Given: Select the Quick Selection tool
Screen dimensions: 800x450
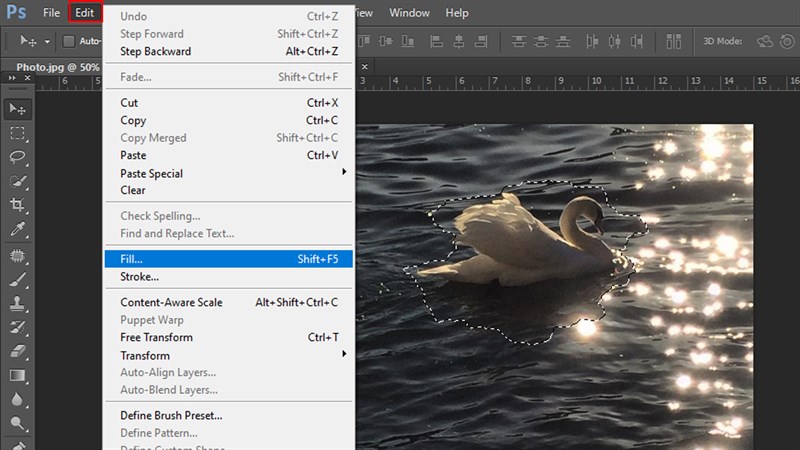Looking at the screenshot, I should click(x=17, y=181).
